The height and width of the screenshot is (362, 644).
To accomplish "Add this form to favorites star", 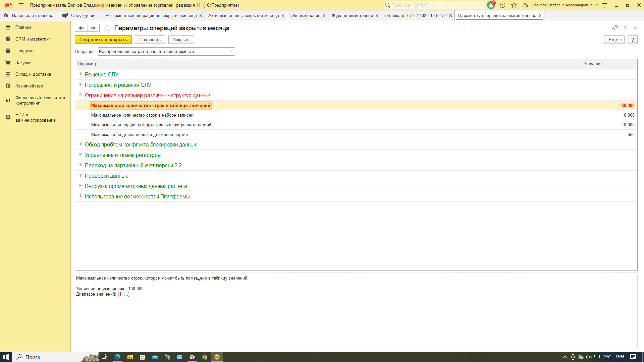I will coord(107,28).
